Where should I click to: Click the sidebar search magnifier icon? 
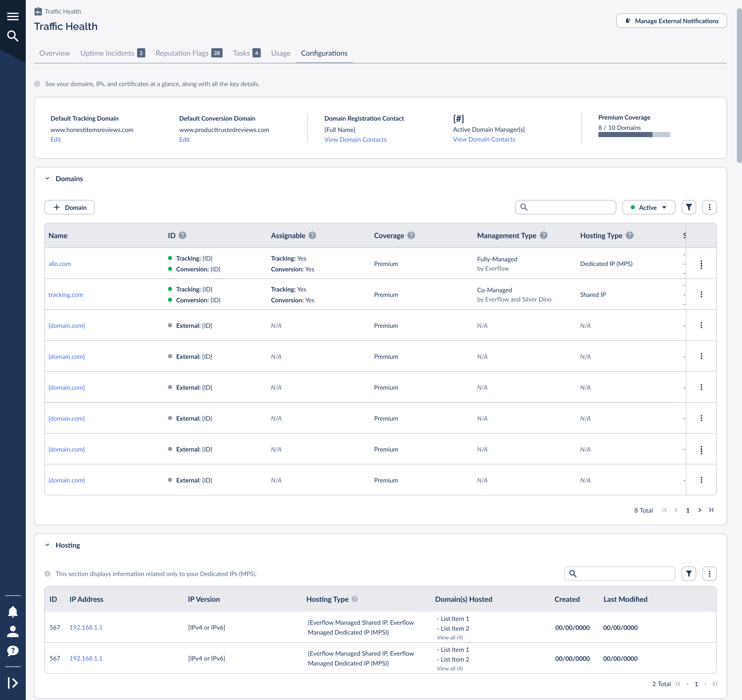13,36
